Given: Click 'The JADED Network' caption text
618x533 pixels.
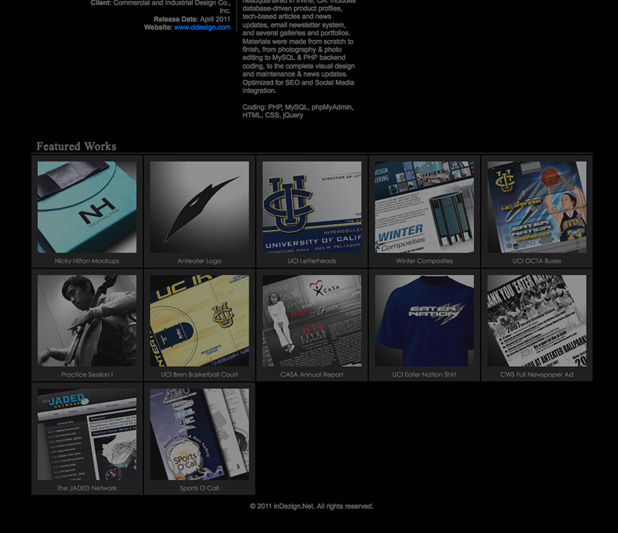Looking at the screenshot, I should point(87,488).
